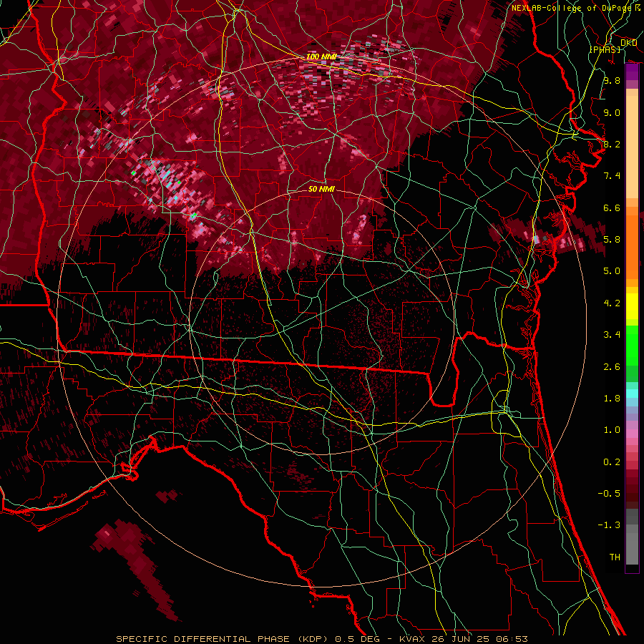Click the 9.0 legend value

click(612, 112)
